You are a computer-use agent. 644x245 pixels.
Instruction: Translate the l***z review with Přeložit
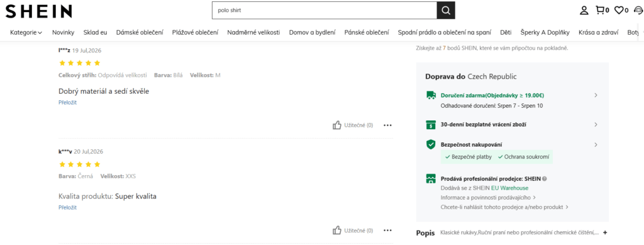[68, 103]
